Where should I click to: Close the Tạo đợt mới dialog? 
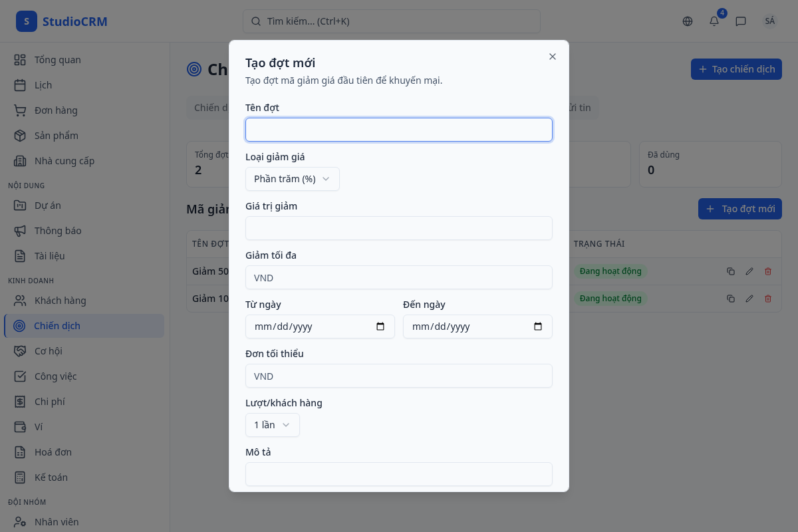tap(553, 57)
